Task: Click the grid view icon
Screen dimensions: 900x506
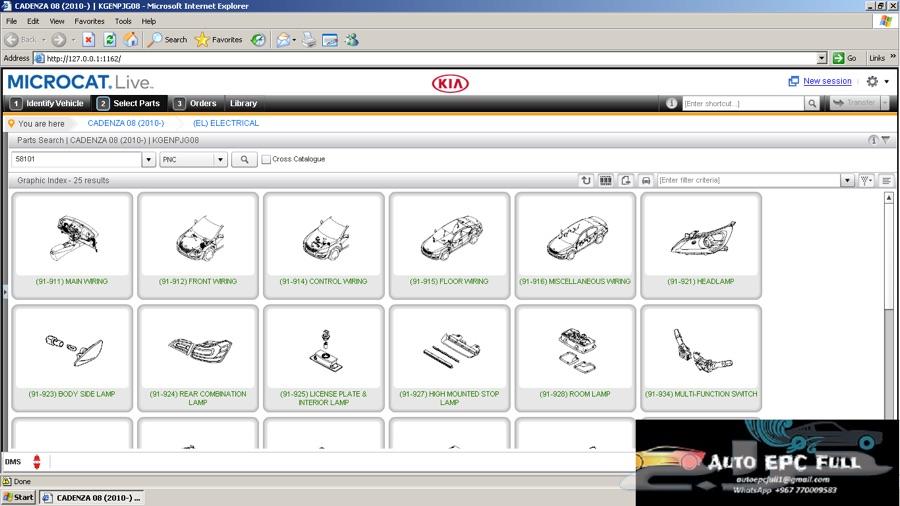Action: (606, 180)
